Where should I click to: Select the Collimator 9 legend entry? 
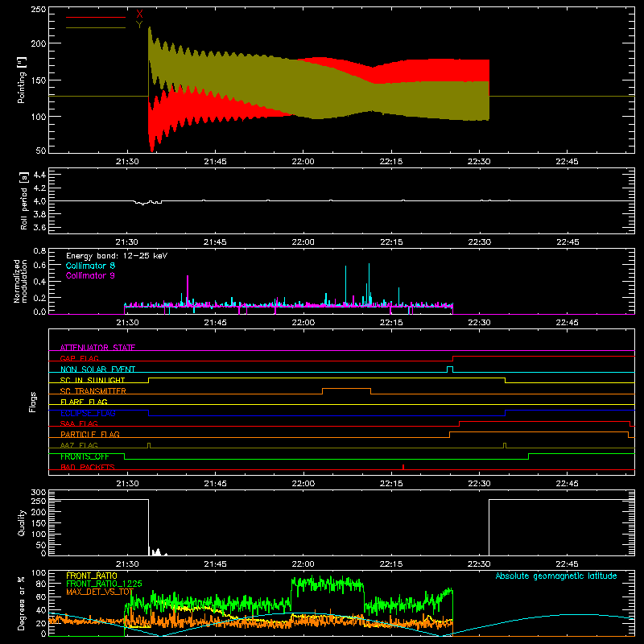(90, 275)
